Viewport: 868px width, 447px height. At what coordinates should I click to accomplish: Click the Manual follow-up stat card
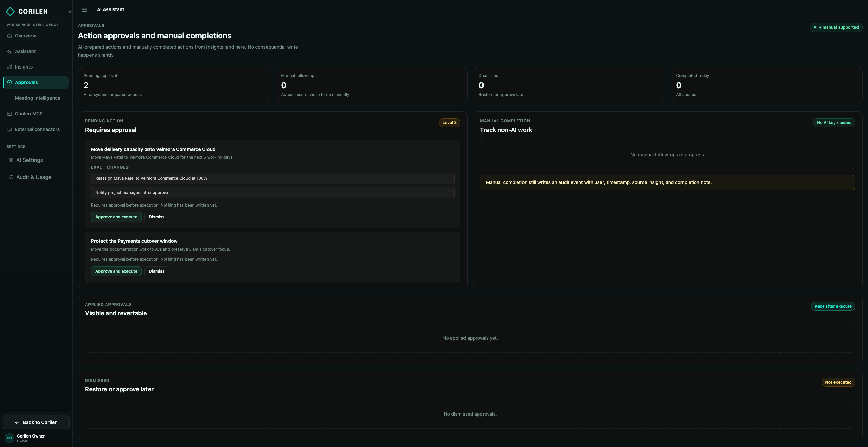pos(371,85)
